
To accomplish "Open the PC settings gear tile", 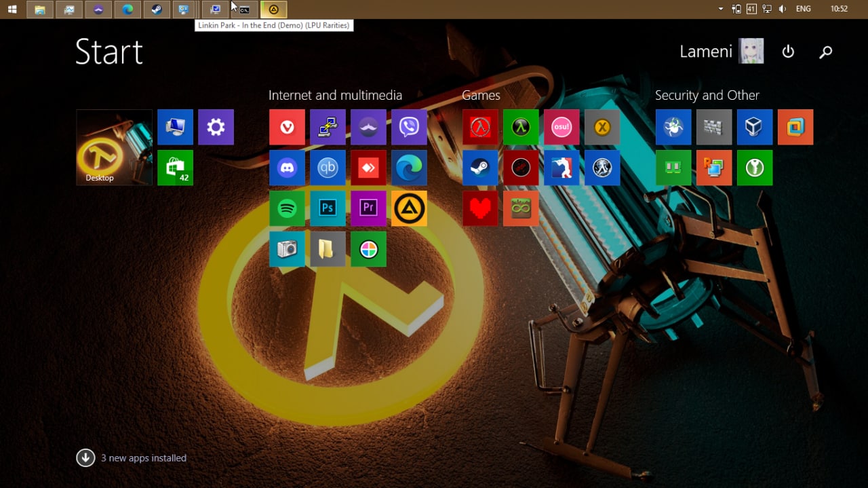I will [216, 127].
